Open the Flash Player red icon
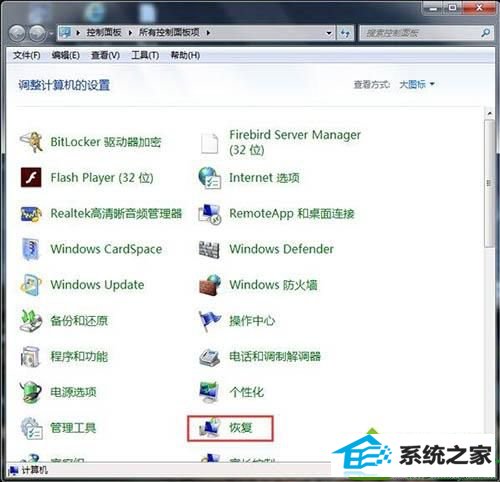 tap(31, 178)
